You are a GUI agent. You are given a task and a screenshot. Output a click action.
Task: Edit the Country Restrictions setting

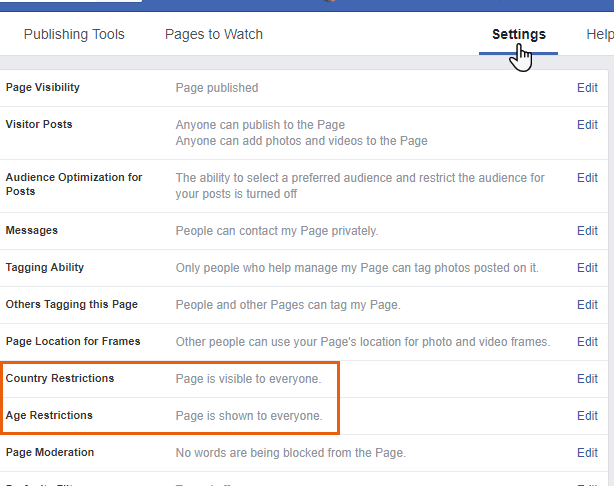(x=587, y=379)
